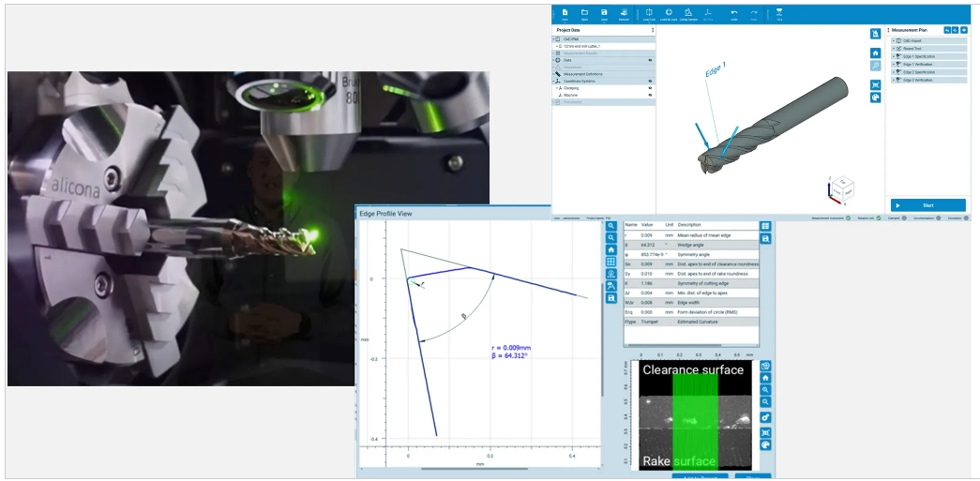
Task: Click the table view icon beside parameter table
Action: [765, 226]
